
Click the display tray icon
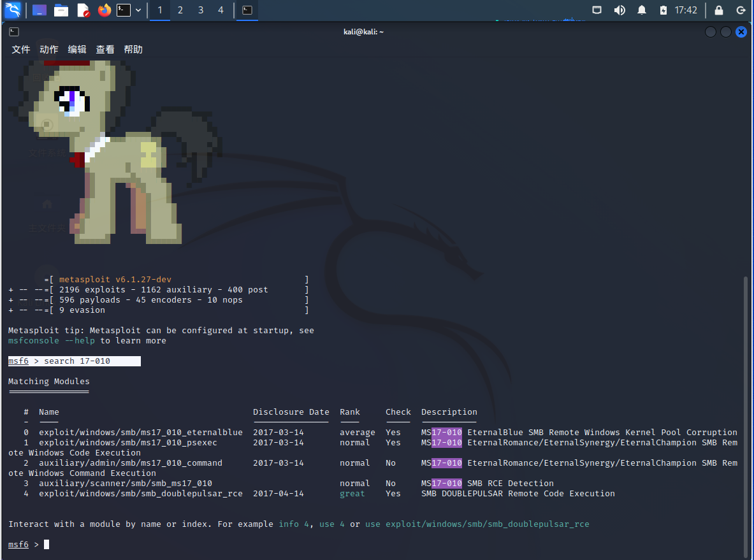[x=597, y=10]
